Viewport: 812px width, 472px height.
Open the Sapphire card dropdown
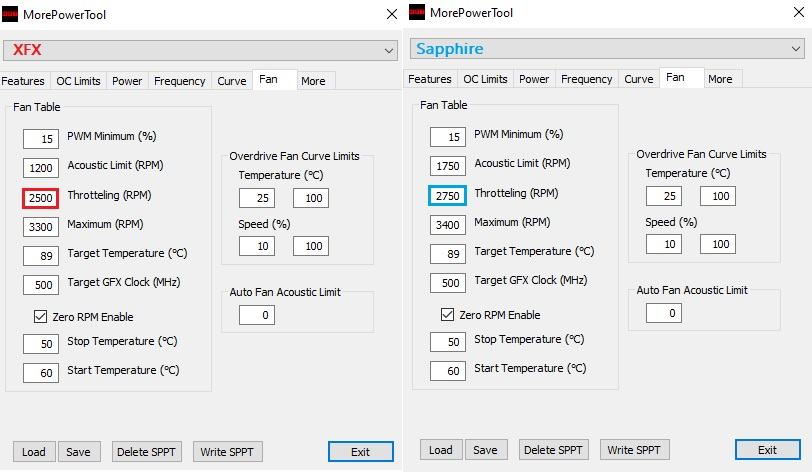tap(607, 49)
